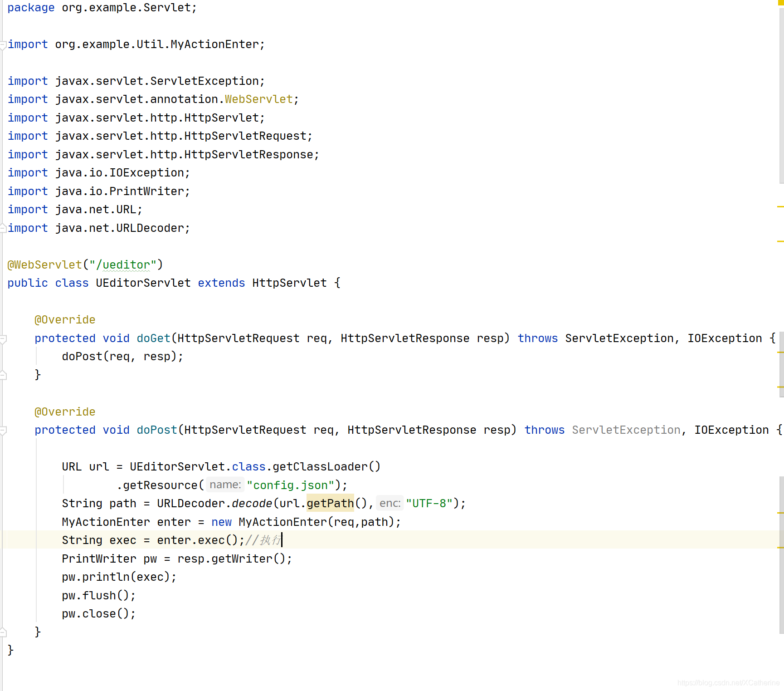The width and height of the screenshot is (784, 691).
Task: Click the "/ueditor" string literal
Action: pos(123,265)
